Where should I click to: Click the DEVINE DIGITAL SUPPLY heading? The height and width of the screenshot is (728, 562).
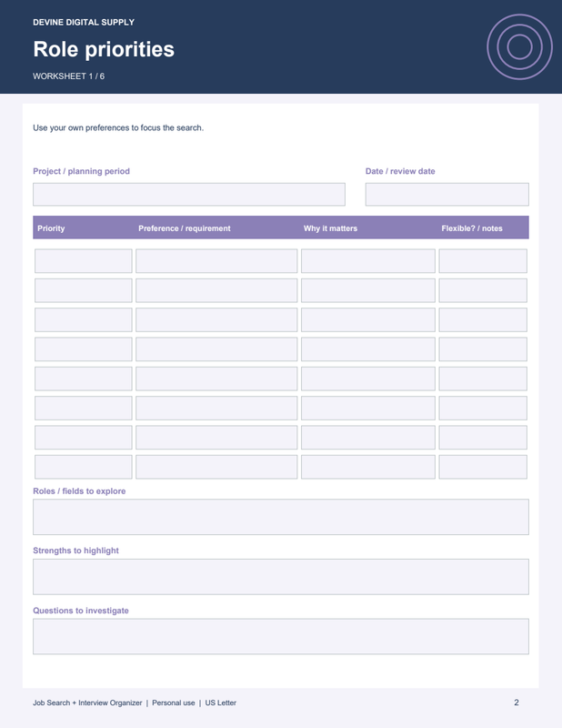coord(84,22)
